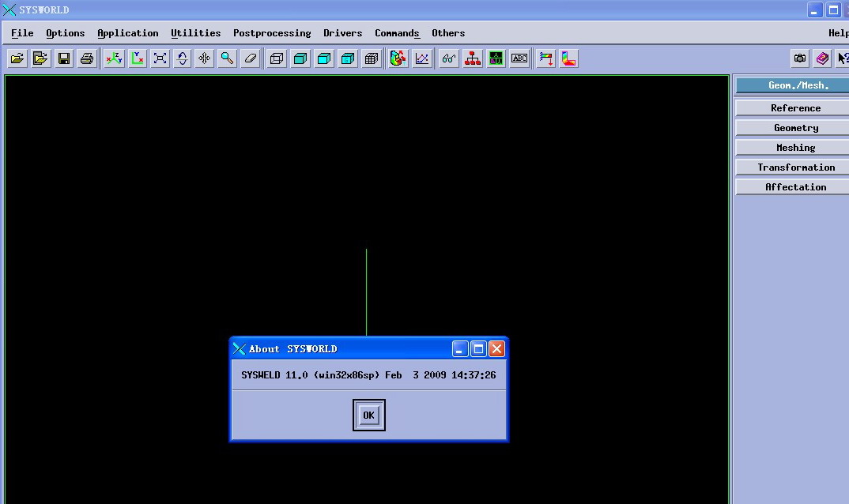Click the printer icon
Viewport: 849px width, 504px height.
point(87,58)
